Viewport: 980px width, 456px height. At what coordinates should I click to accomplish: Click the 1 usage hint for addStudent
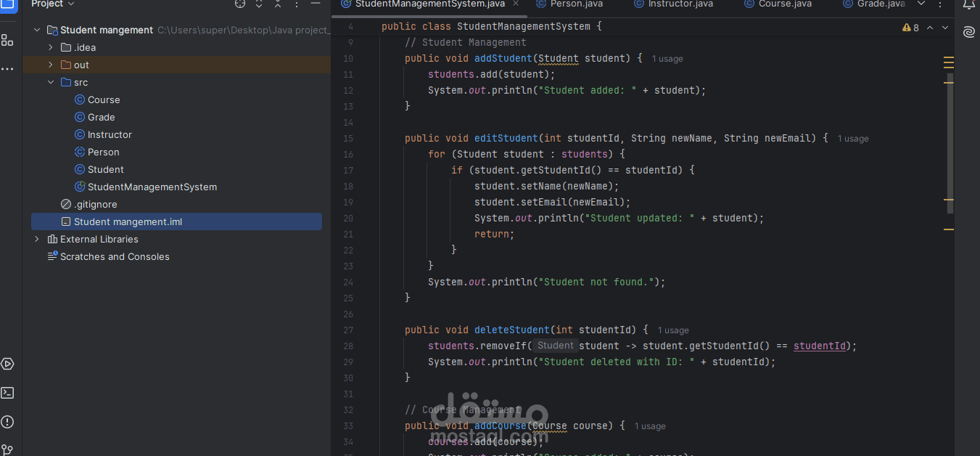pyautogui.click(x=667, y=59)
